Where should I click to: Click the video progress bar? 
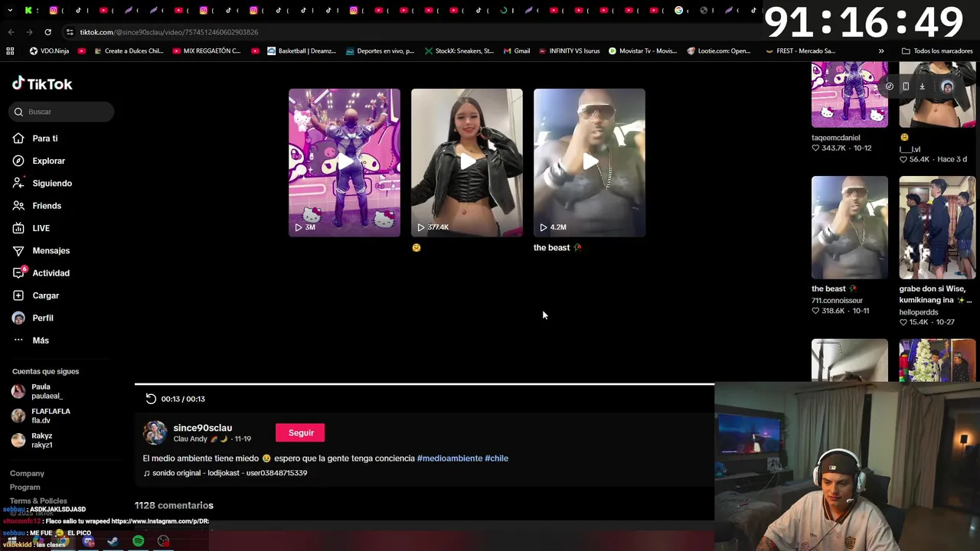pos(424,384)
